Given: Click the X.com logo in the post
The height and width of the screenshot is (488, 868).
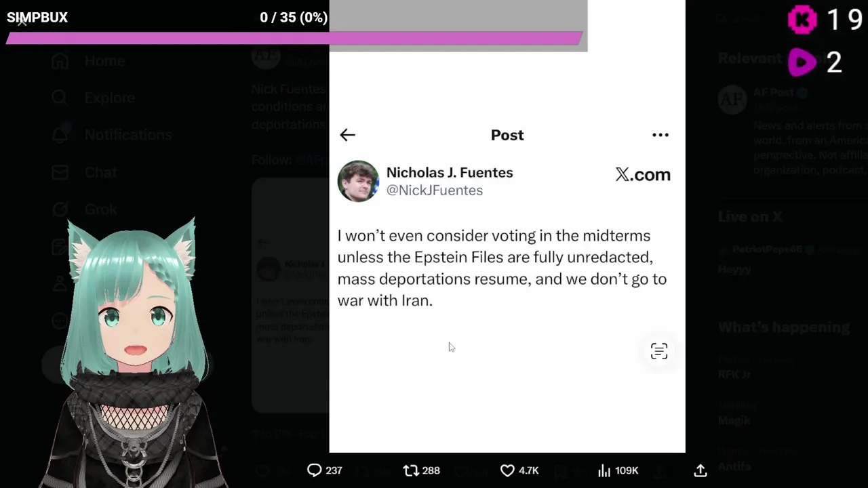Looking at the screenshot, I should pos(642,175).
